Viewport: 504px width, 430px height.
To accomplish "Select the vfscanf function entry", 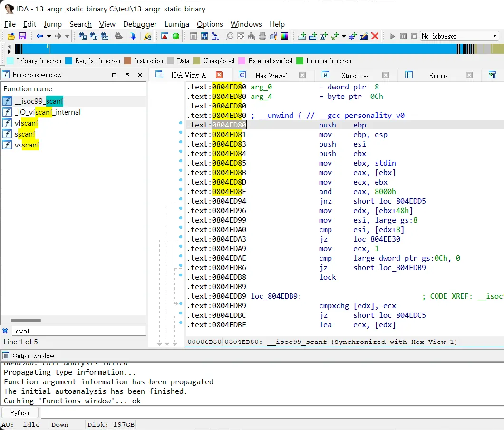I will click(x=26, y=123).
